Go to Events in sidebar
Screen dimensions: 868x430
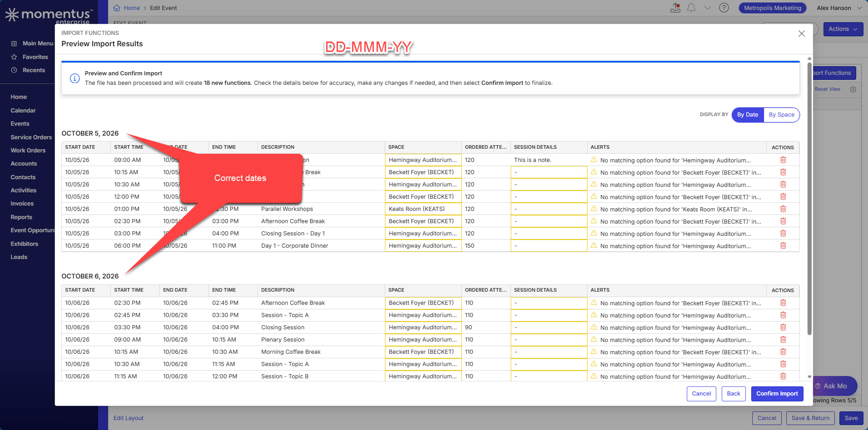pyautogui.click(x=20, y=124)
